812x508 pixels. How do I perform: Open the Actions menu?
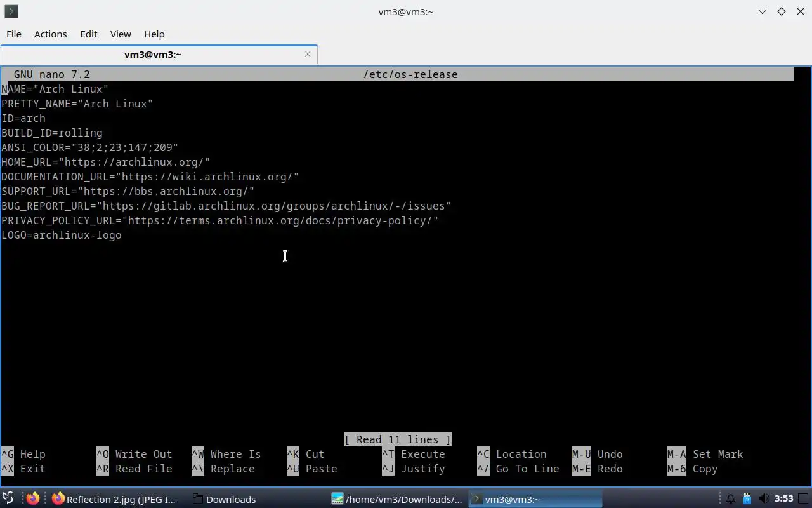point(50,34)
